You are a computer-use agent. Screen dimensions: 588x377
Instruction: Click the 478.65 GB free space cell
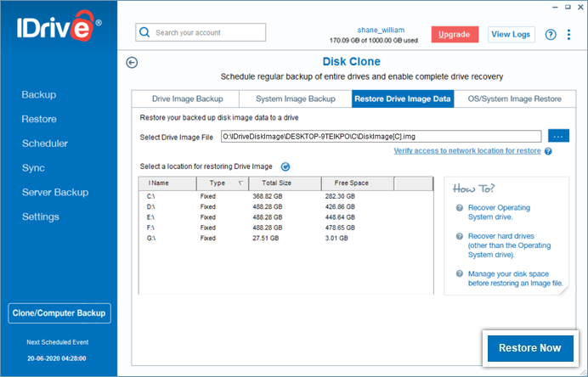(340, 228)
